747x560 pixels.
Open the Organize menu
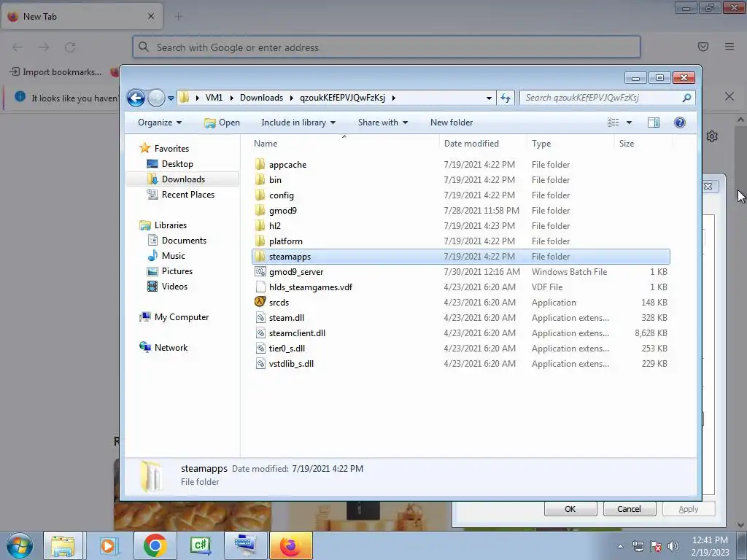[x=160, y=122]
